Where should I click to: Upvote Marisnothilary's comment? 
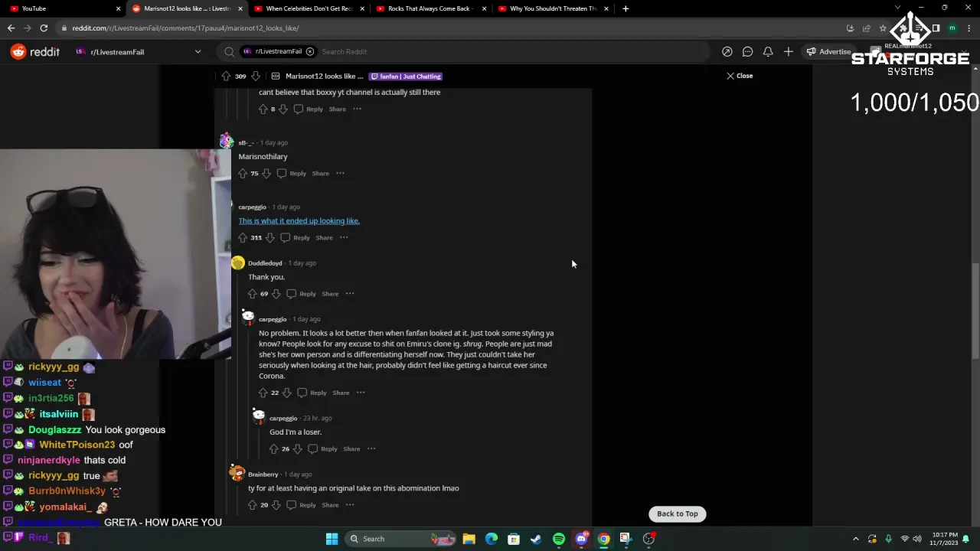tap(243, 173)
